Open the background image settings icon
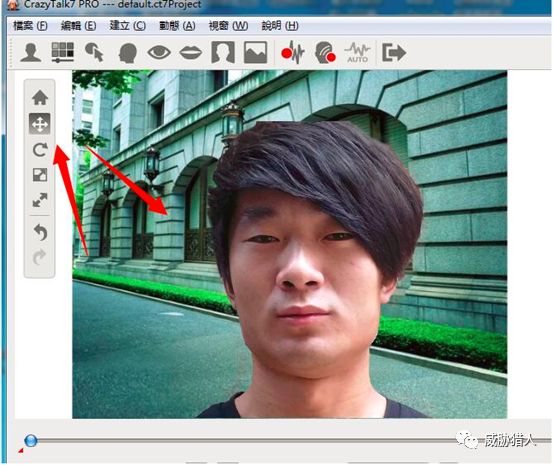The image size is (554, 465). click(x=255, y=53)
